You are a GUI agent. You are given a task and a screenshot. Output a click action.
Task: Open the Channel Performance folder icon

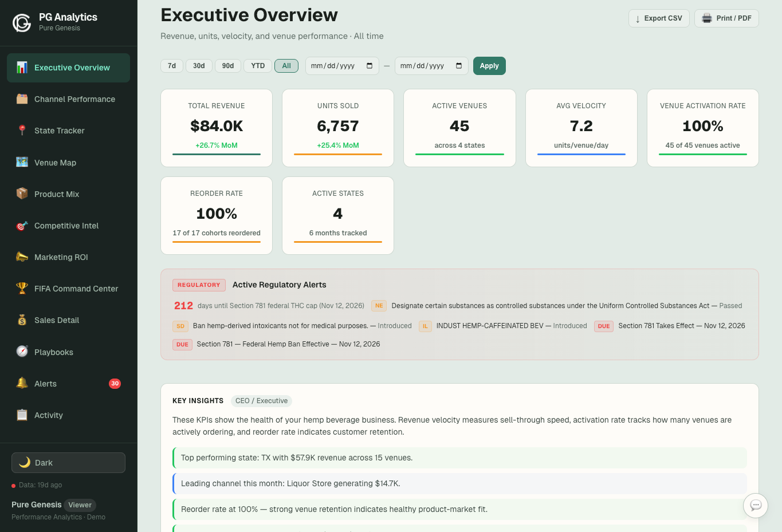[x=21, y=99]
